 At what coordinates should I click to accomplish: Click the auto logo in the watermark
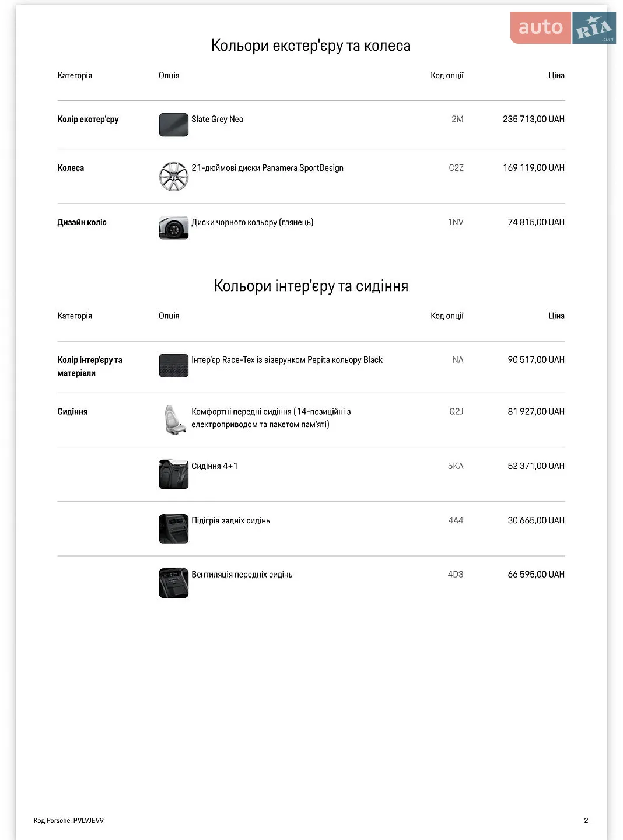[x=540, y=27]
